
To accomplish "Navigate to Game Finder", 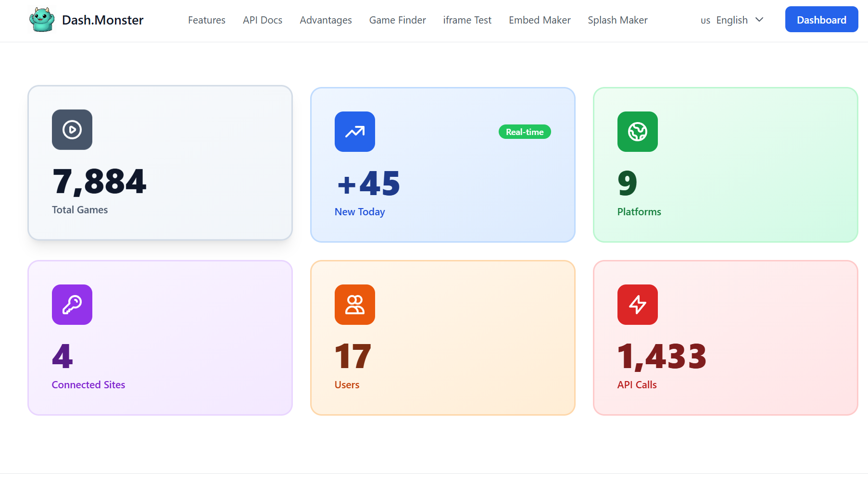I will [x=398, y=20].
